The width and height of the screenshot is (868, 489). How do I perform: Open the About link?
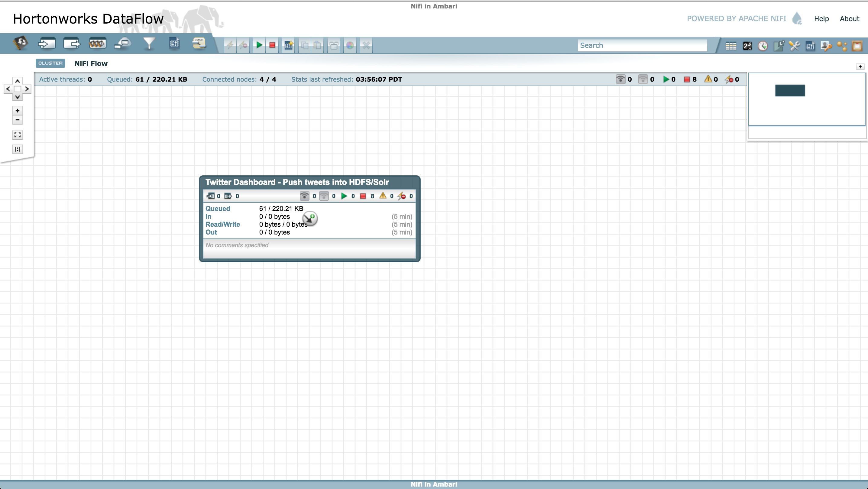(x=849, y=19)
